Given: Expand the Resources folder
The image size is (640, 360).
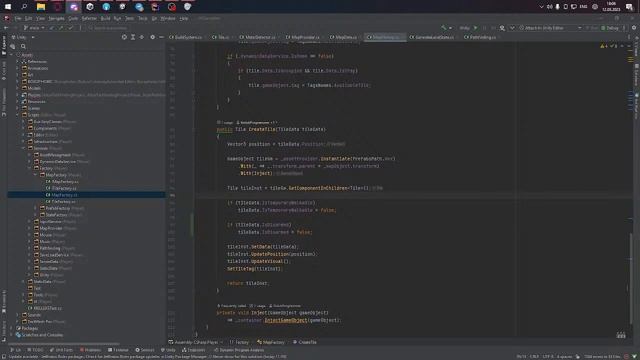Looking at the screenshot, I should [x=18, y=102].
